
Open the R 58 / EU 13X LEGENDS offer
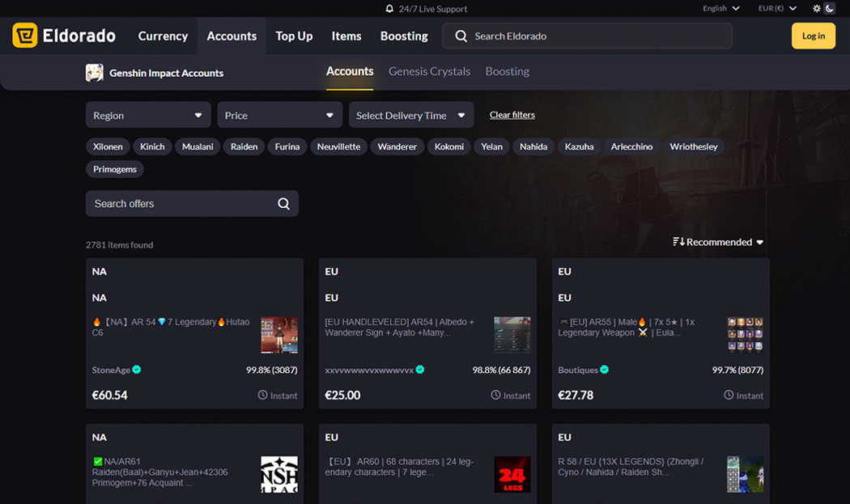(631, 467)
